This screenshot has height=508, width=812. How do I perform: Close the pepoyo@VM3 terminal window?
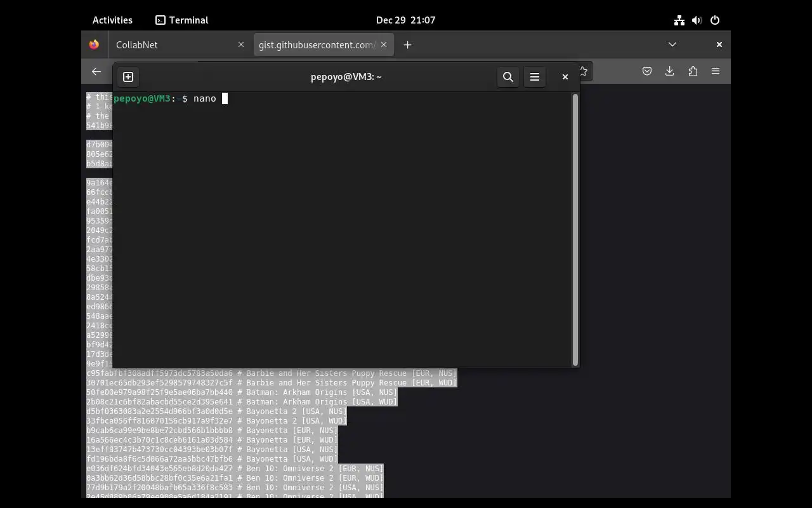(565, 77)
